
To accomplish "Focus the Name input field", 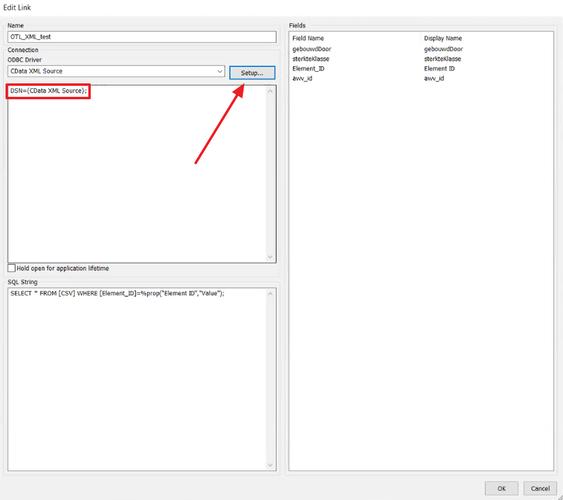I will tap(142, 37).
